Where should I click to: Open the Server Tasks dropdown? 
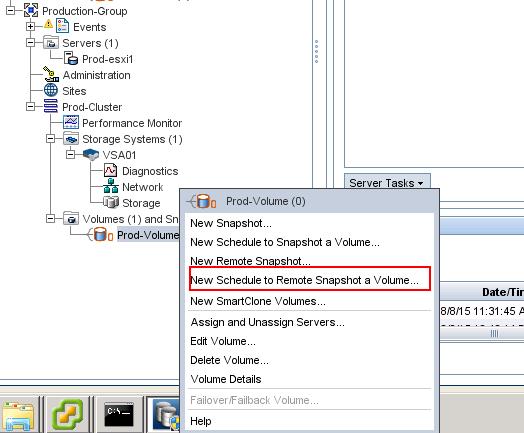click(x=387, y=183)
